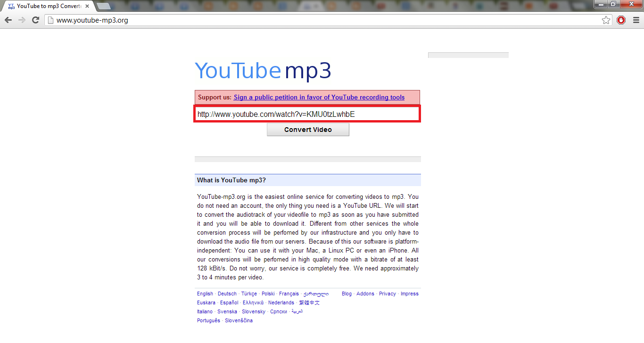
Task: Switch language to Türkçe
Action: (x=249, y=294)
